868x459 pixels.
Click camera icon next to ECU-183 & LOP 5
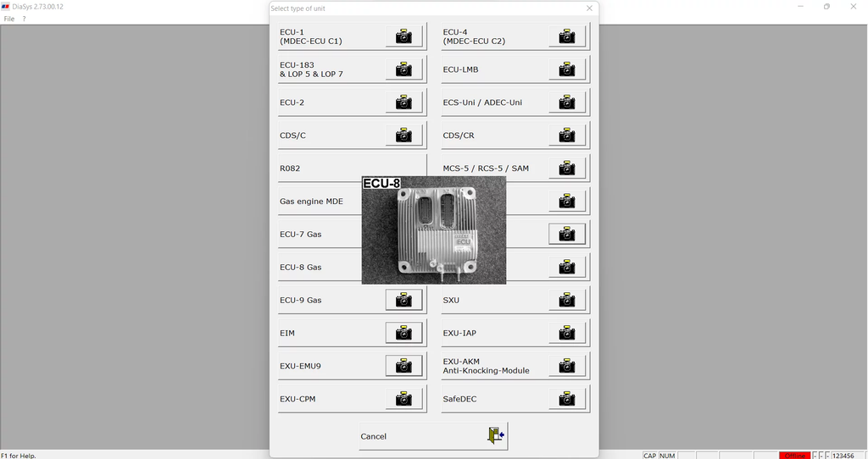tap(403, 69)
